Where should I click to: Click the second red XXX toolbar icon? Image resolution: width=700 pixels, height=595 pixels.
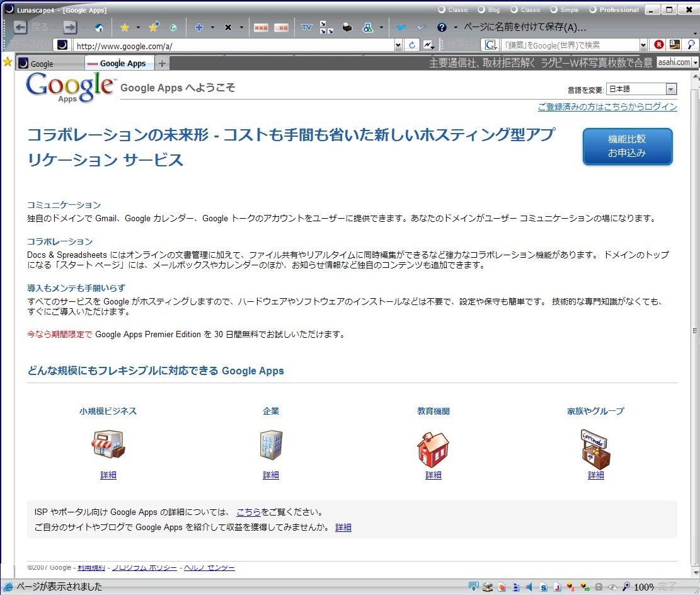(x=281, y=28)
